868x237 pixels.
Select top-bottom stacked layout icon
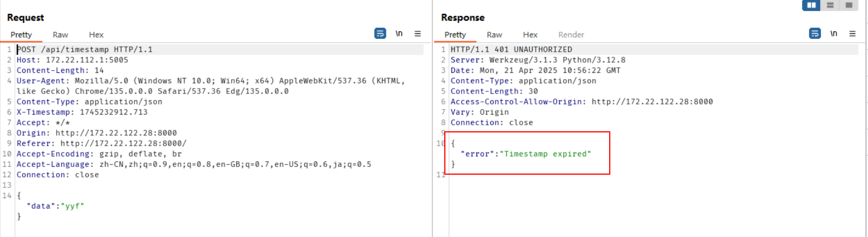click(830, 5)
